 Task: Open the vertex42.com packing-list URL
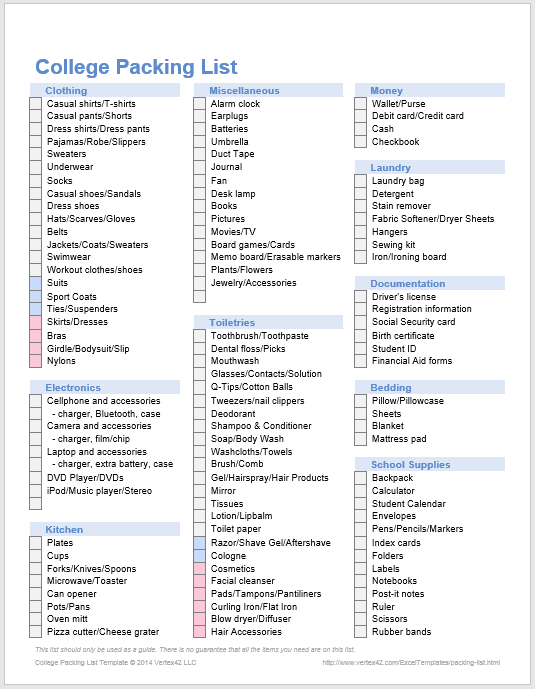coord(411,663)
